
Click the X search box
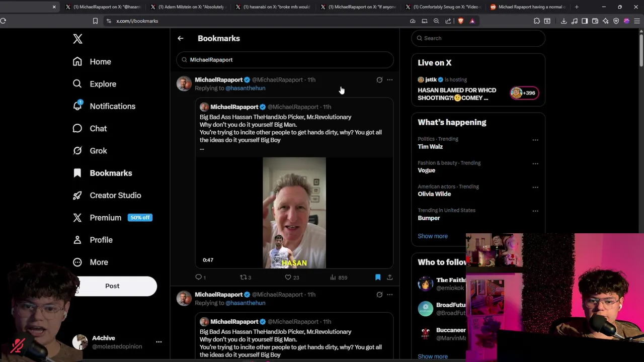tap(478, 38)
